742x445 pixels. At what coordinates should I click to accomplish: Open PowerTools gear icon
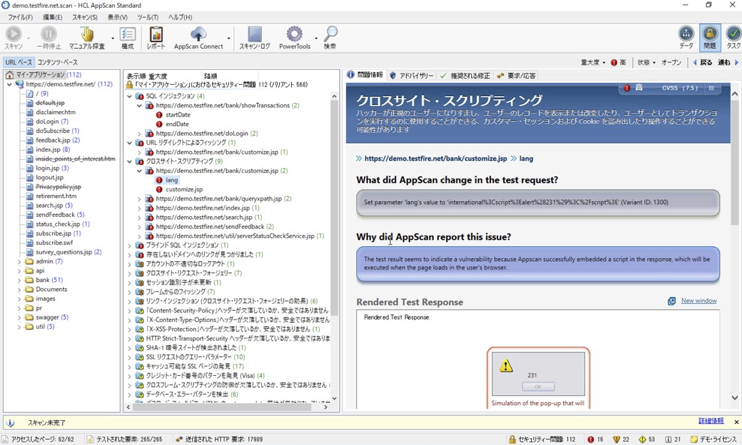(294, 34)
